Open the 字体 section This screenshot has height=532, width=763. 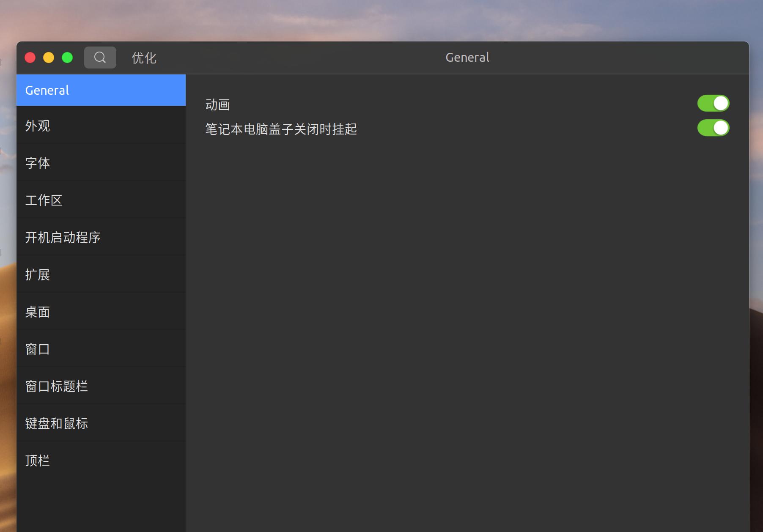[x=101, y=163]
